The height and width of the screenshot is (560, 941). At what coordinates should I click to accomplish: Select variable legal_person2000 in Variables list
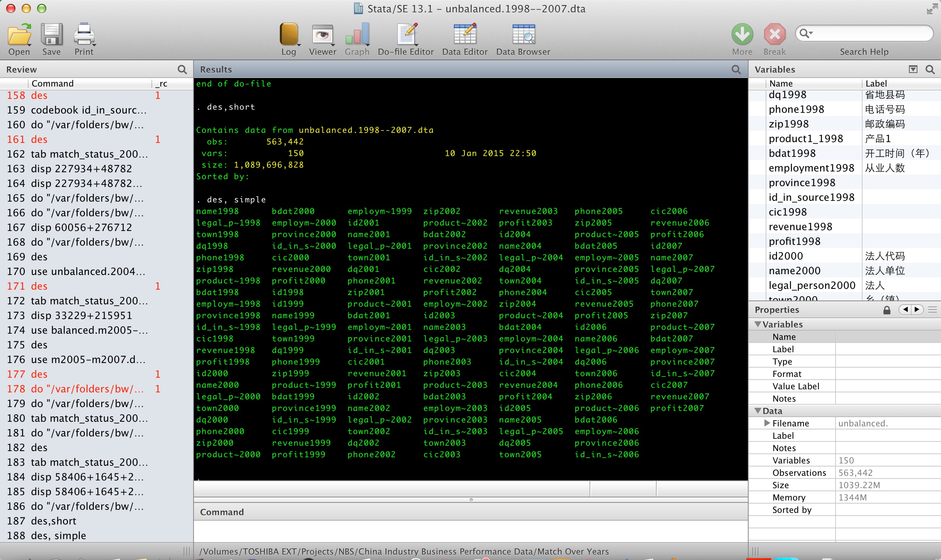pyautogui.click(x=844, y=285)
